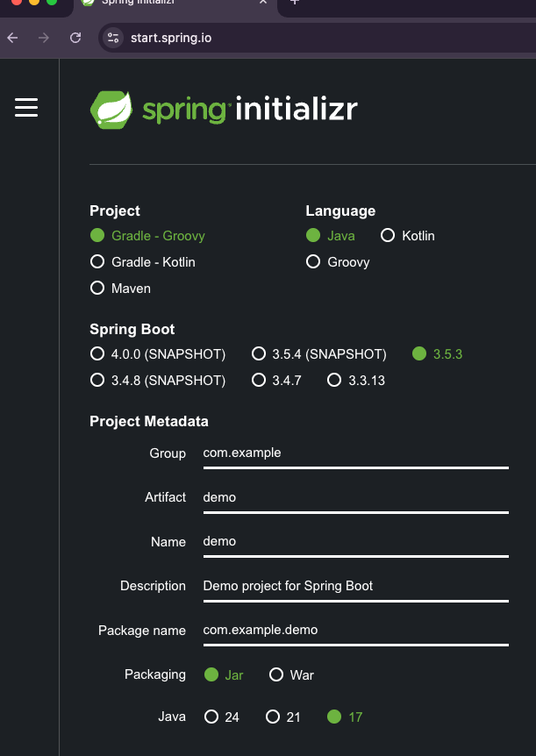Screen dimensions: 536x756
Task: Click the start.spring.io address bar
Action: click(x=318, y=38)
